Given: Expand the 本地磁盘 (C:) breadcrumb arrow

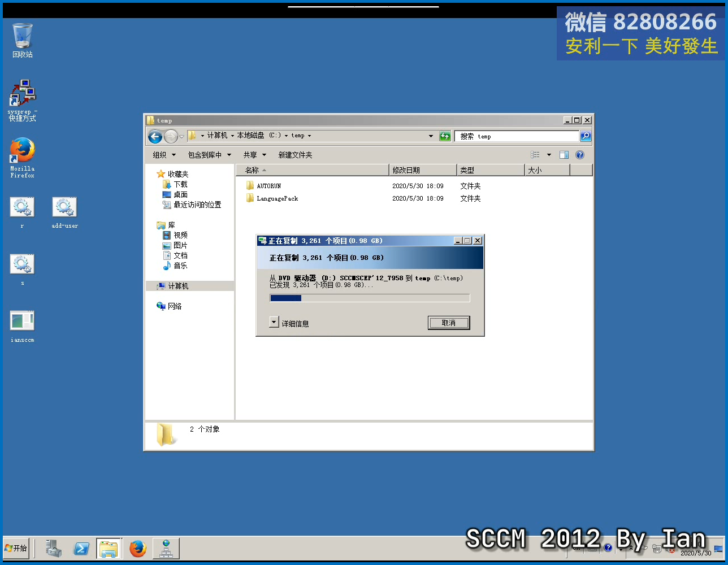Looking at the screenshot, I should click(x=287, y=136).
